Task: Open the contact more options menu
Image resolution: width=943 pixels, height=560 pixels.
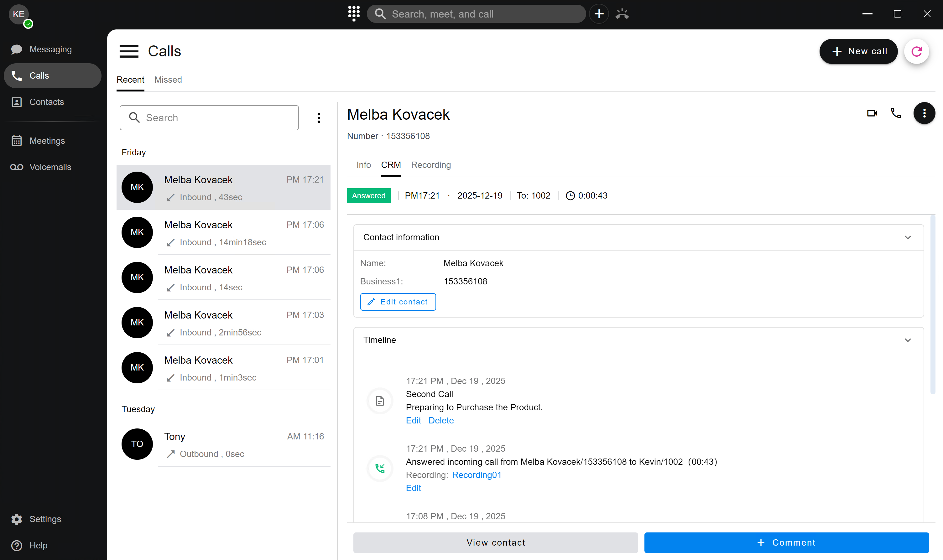Action: pyautogui.click(x=924, y=113)
